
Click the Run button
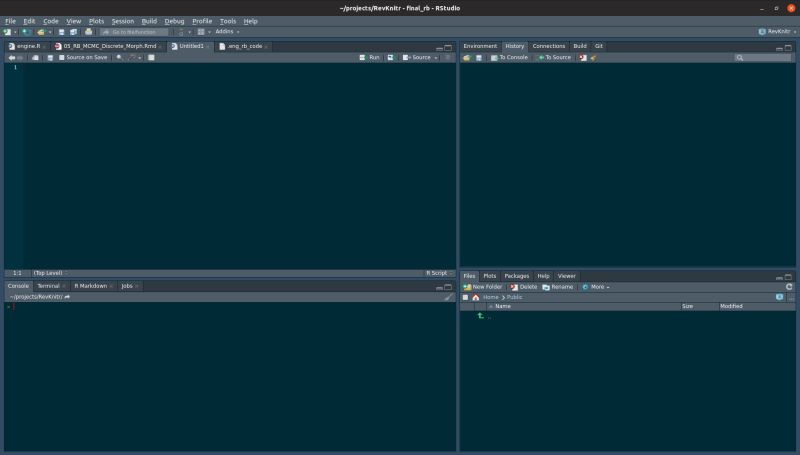[370, 58]
